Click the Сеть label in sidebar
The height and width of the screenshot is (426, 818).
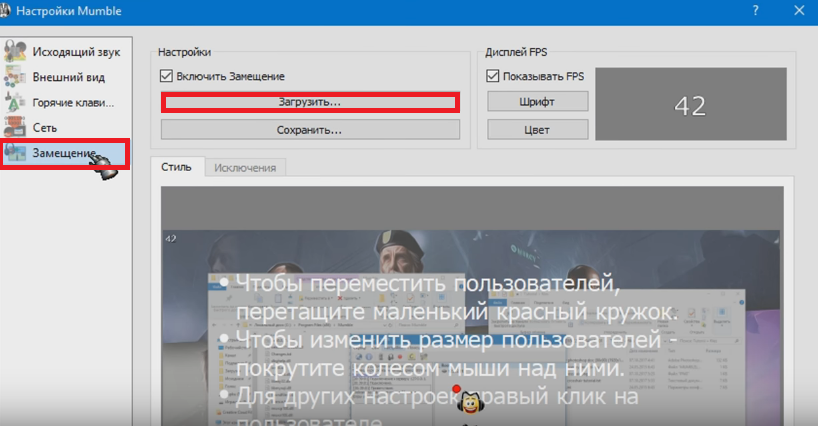pos(44,128)
